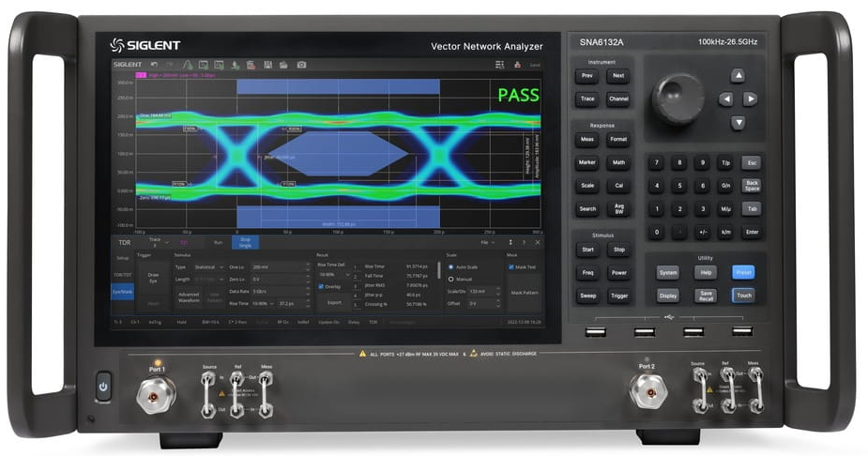The width and height of the screenshot is (868, 456).
Task: Close the TDR panel with its X icon
Action: pyautogui.click(x=537, y=242)
